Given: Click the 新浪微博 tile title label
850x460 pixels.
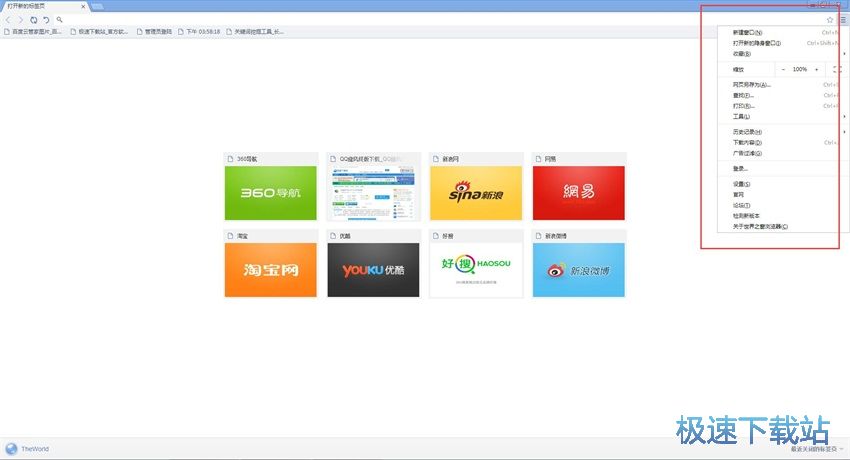Looking at the screenshot, I should [x=556, y=236].
